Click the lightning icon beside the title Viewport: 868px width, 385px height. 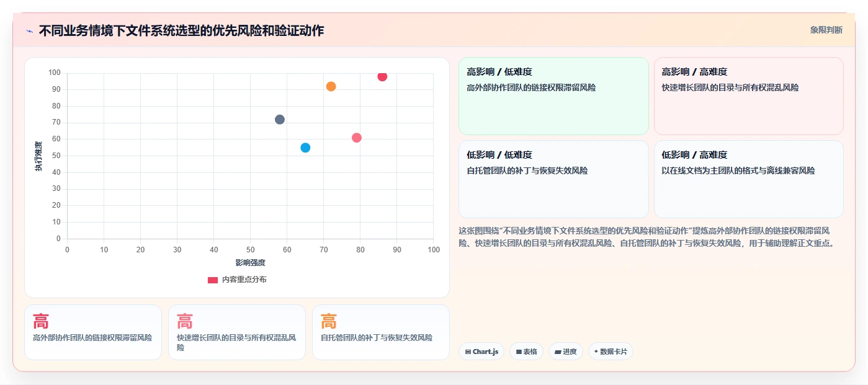(x=29, y=31)
